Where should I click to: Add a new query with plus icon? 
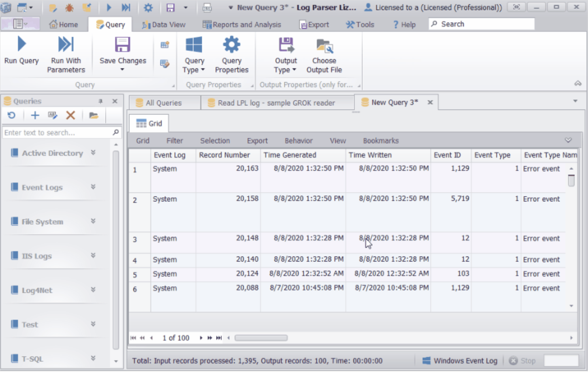point(35,115)
